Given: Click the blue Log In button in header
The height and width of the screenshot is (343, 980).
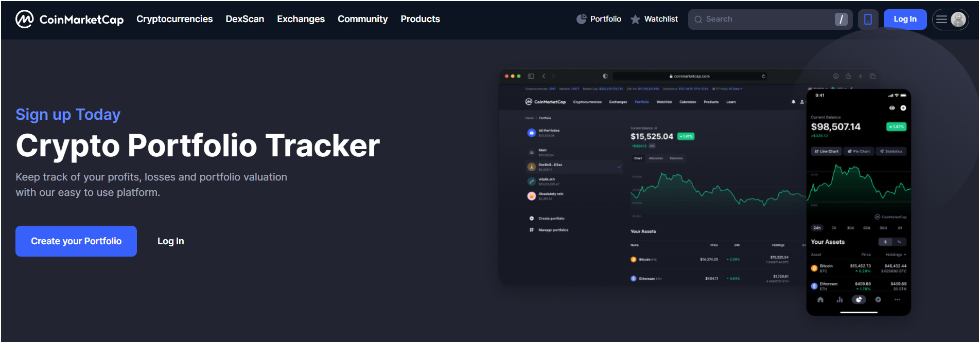Looking at the screenshot, I should [x=904, y=19].
